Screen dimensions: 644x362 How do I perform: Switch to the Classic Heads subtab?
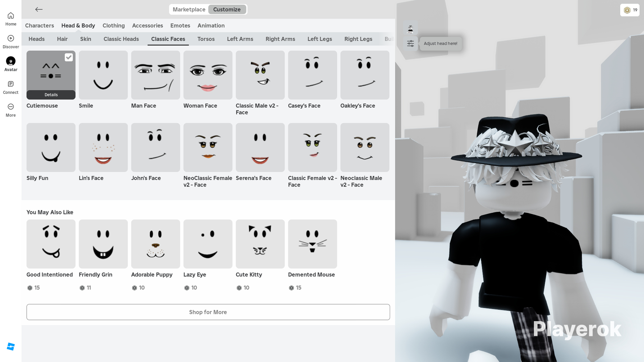(x=121, y=39)
